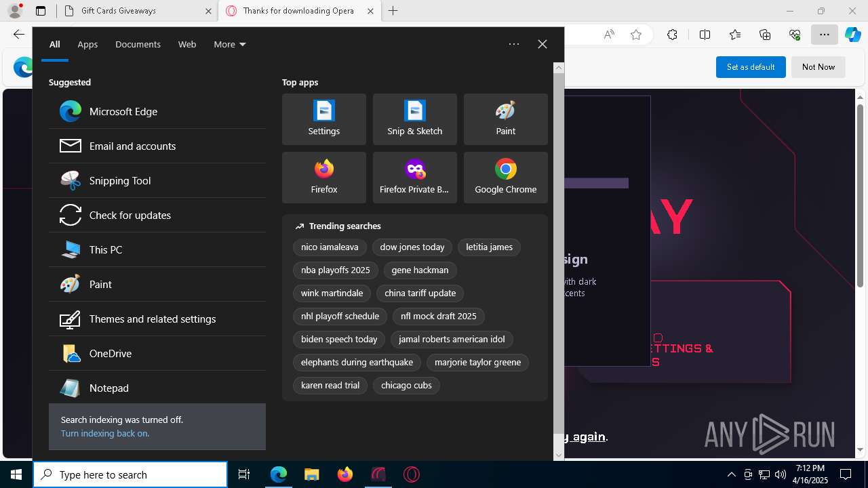Open Edge Collections icon
The width and height of the screenshot is (868, 488).
(x=765, y=35)
